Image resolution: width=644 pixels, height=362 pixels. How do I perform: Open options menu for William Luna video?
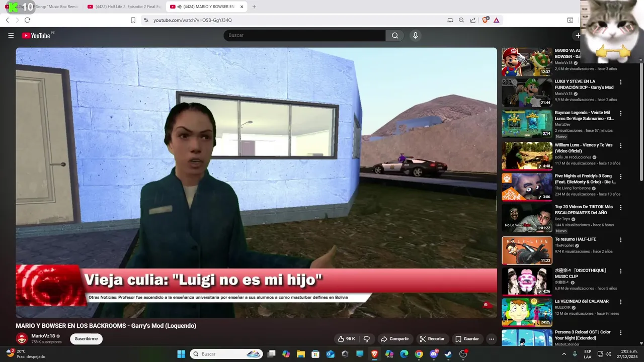pos(620,146)
